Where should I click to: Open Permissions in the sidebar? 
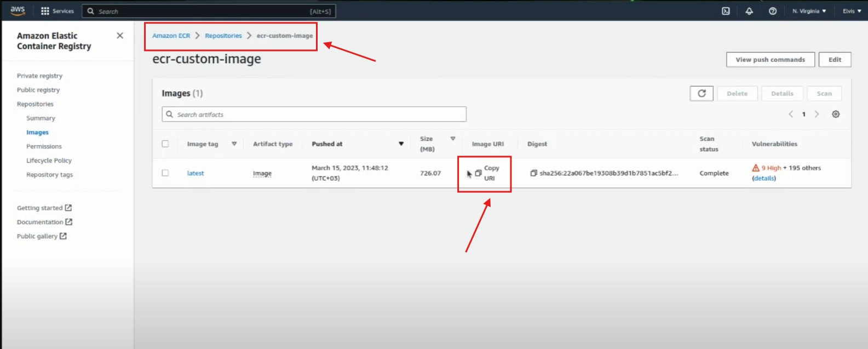click(44, 146)
